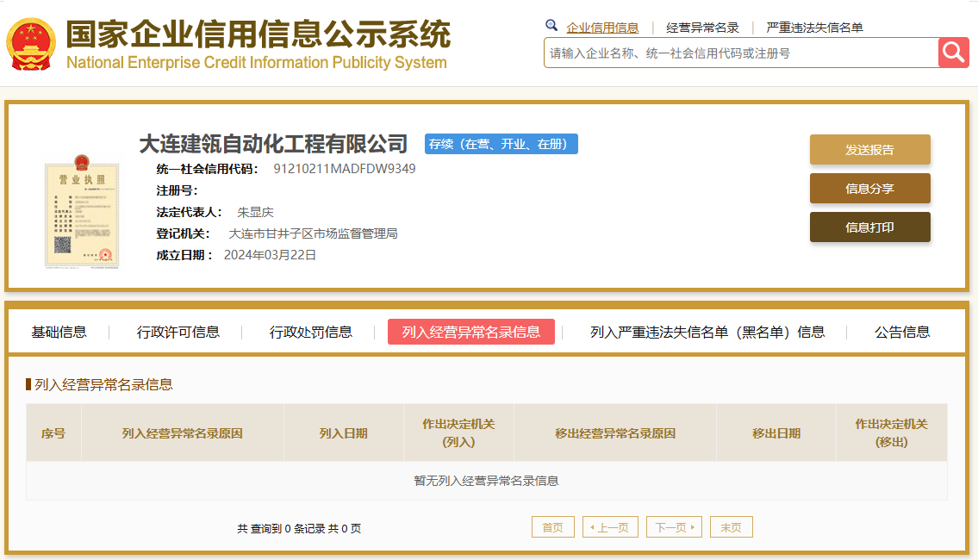978x560 pixels.
Task: Click the 暂无列入经营异常名录信息 empty row
Action: 487,481
